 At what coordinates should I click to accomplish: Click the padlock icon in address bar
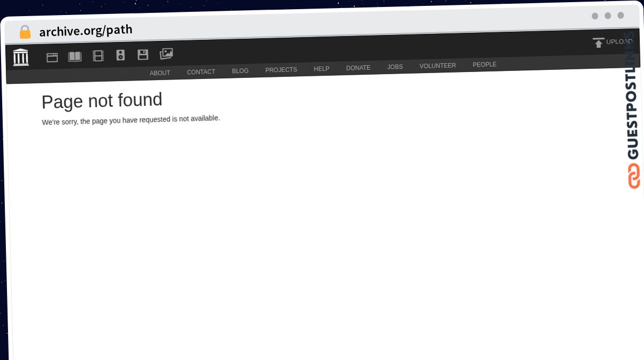click(25, 32)
